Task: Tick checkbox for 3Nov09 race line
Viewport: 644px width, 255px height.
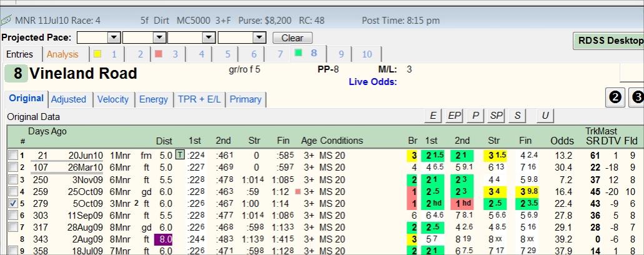Action: point(13,179)
